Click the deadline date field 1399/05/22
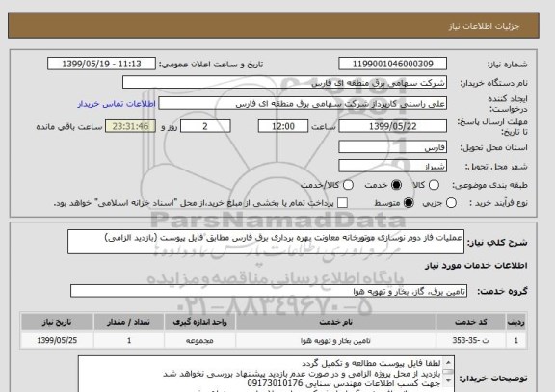Viewport: 555px width, 392px height. pyautogui.click(x=392, y=126)
